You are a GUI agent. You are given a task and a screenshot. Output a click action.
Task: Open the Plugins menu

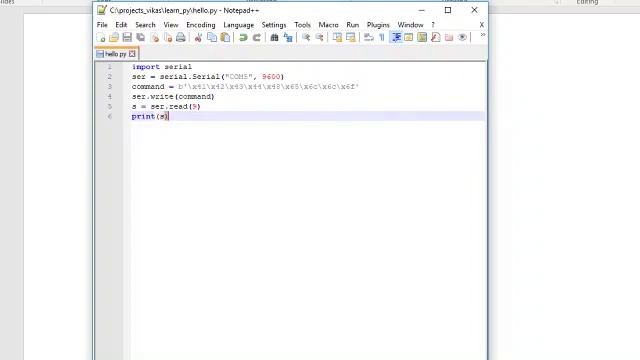[378, 25]
